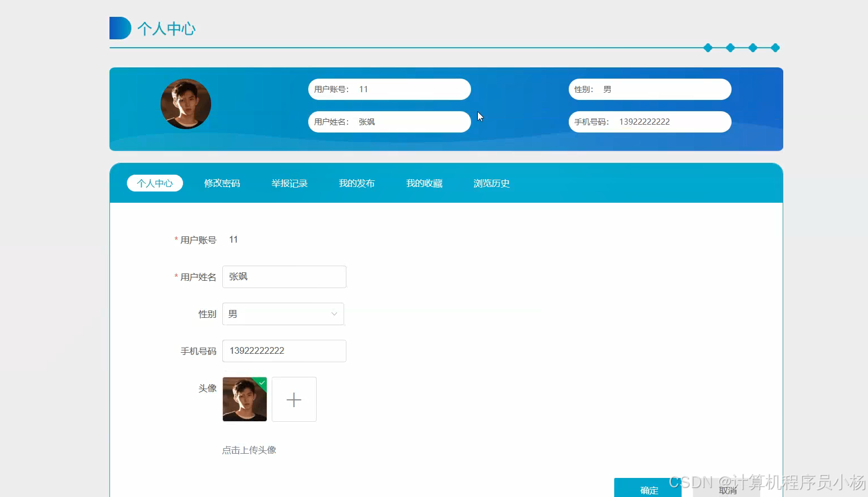Click the 点击上传头像 hint text

pyautogui.click(x=249, y=450)
